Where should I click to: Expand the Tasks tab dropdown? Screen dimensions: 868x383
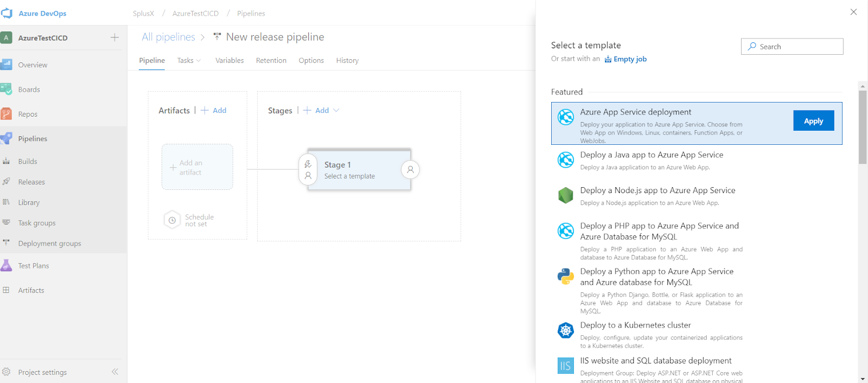coord(199,61)
